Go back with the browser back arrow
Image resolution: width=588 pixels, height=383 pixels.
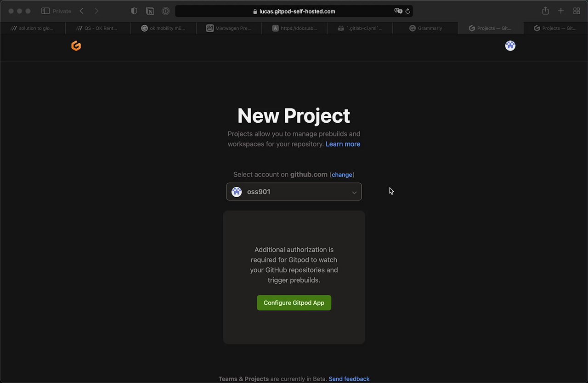coord(81,11)
